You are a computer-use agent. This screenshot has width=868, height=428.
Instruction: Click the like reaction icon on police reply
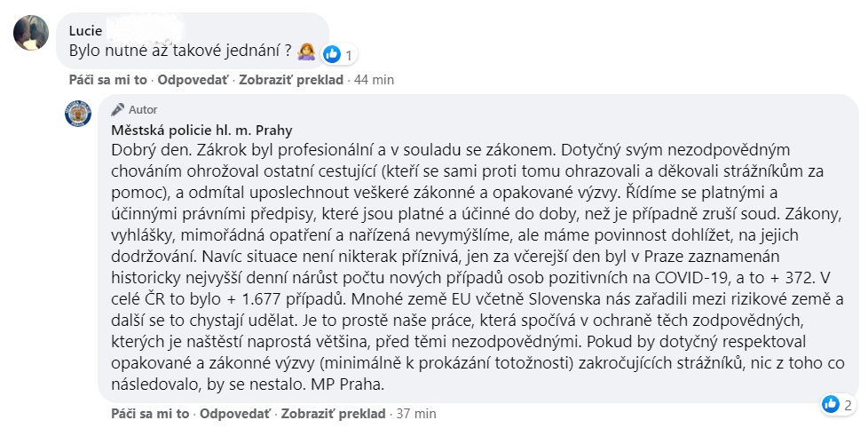(831, 405)
